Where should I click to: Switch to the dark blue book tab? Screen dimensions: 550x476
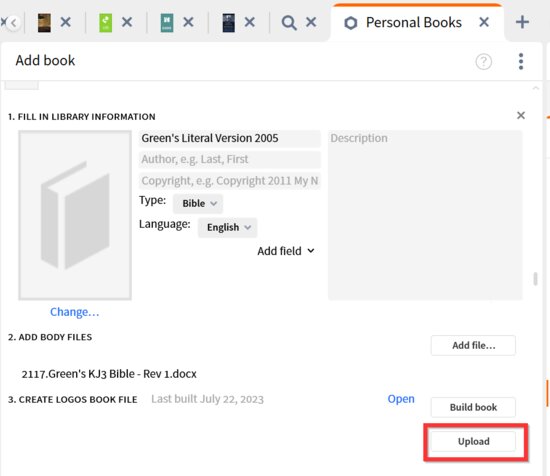click(x=228, y=23)
